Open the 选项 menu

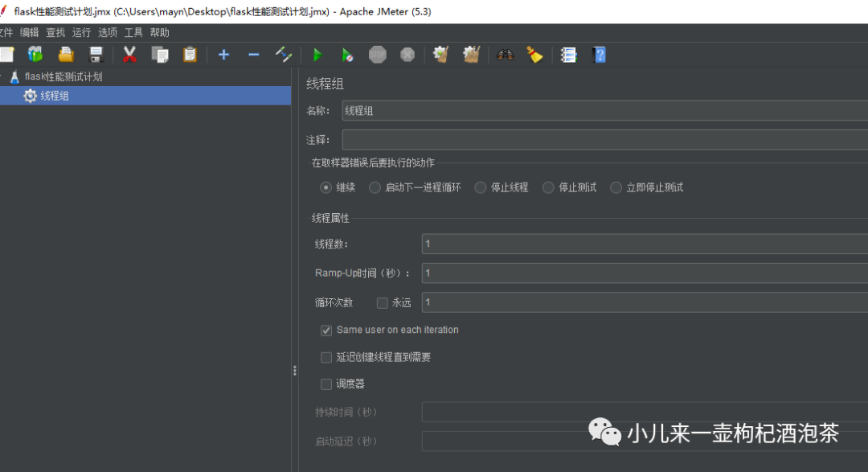(107, 32)
